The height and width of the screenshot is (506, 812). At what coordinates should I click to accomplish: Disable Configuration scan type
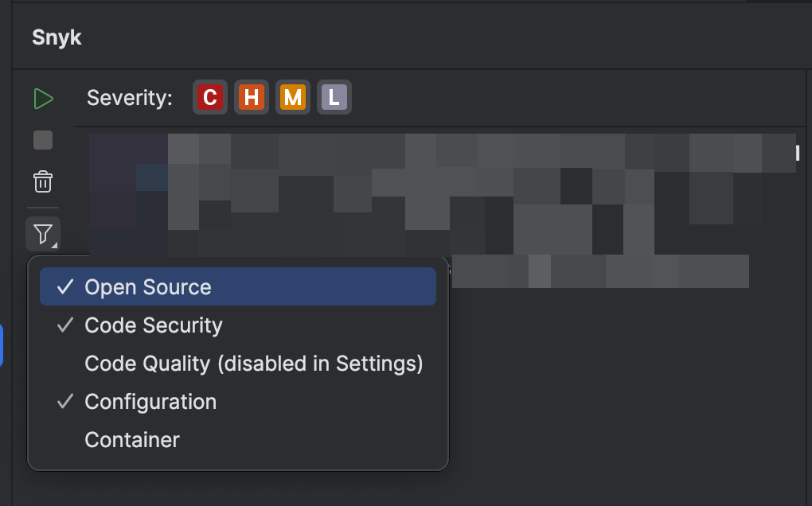tap(150, 402)
